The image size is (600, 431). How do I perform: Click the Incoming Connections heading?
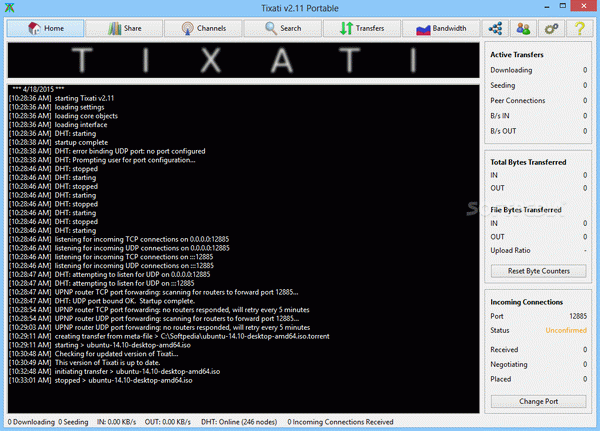[x=527, y=302]
